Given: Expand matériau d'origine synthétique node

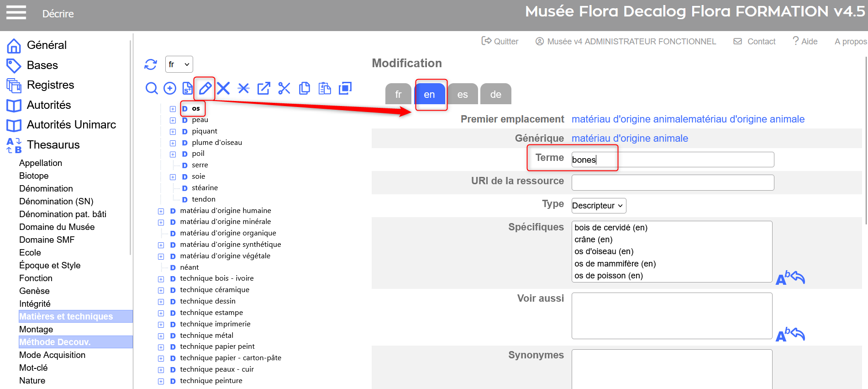Looking at the screenshot, I should pos(161,245).
